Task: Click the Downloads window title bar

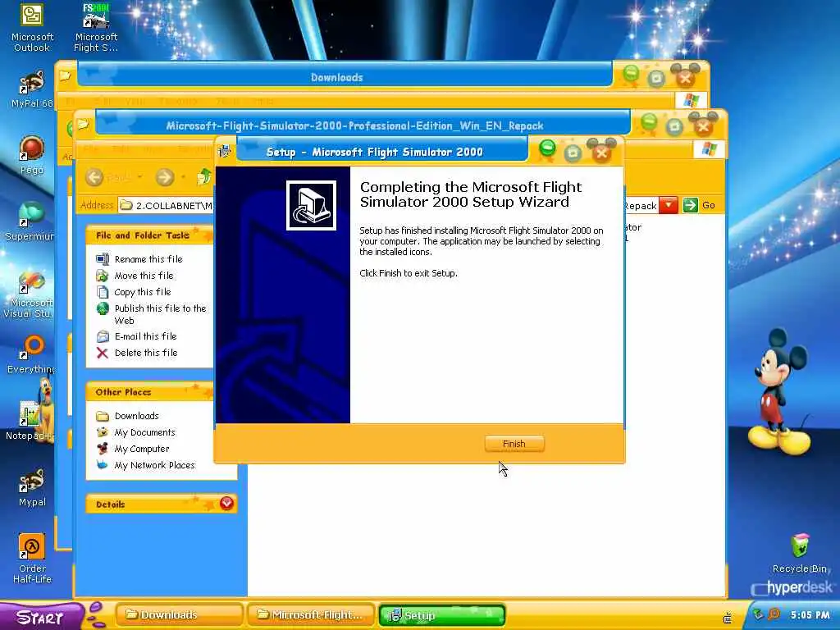Action: (344, 77)
